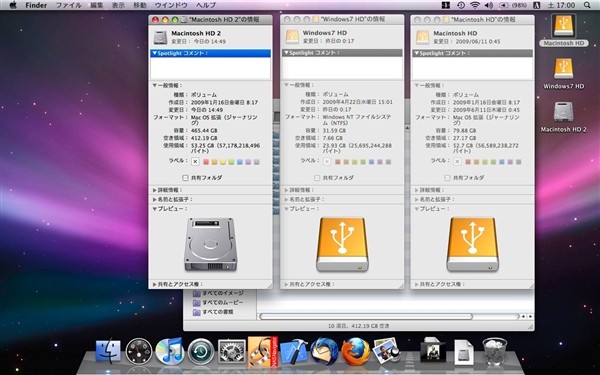Image resolution: width=600 pixels, height=375 pixels.
Task: Collapse 一般情報 in Macintosh HD 2 window
Action: pos(155,85)
